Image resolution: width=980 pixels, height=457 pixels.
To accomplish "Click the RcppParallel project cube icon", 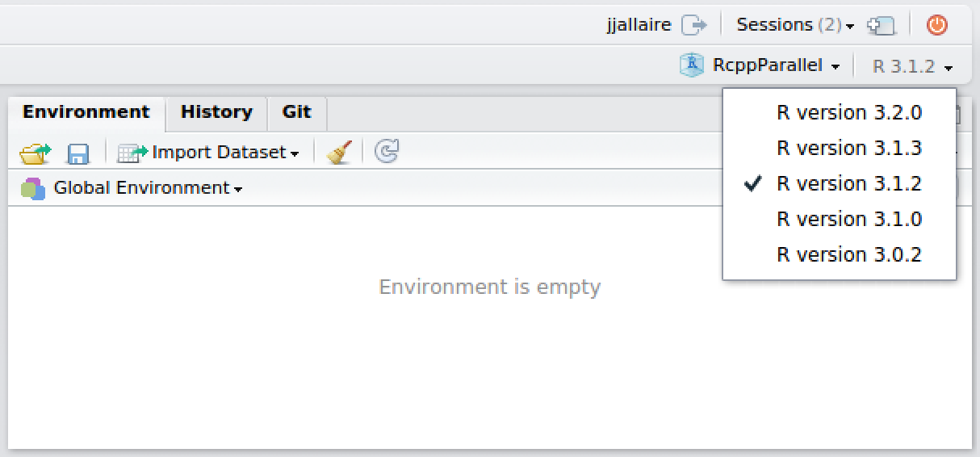I will pyautogui.click(x=693, y=65).
